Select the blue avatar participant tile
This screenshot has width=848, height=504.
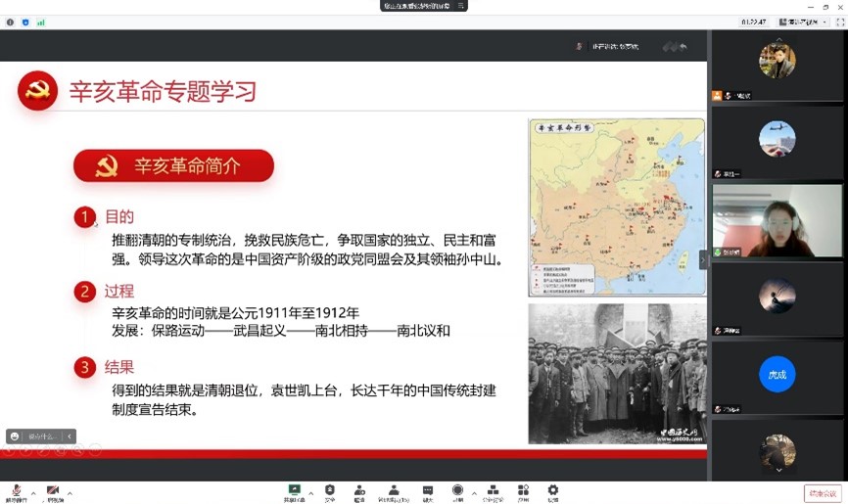point(777,374)
